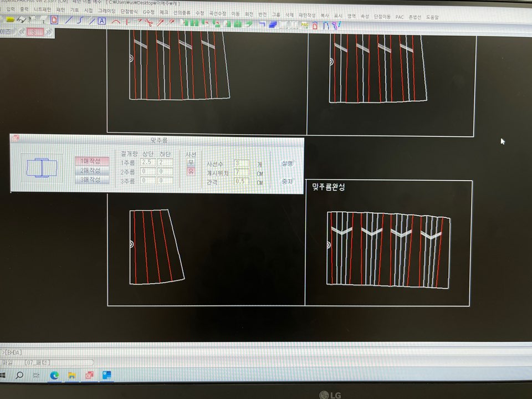Click the floppy disk save icon
The height and width of the screenshot is (399, 532).
[22, 20]
